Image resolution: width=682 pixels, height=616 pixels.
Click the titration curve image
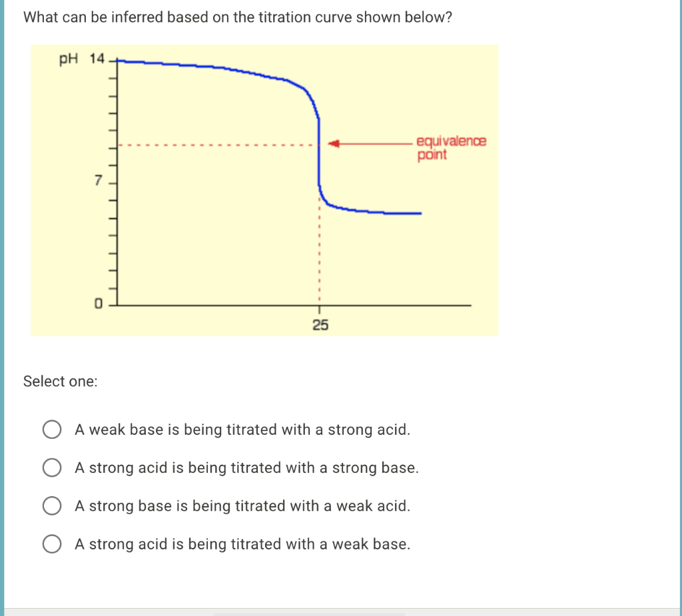coord(264,190)
